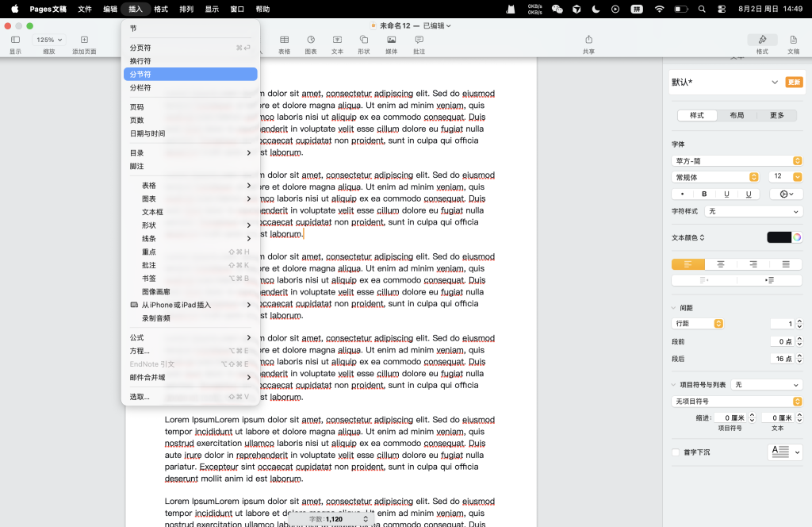Open the 格式 menu in menu bar
Viewport: 812px width, 527px height.
point(161,9)
